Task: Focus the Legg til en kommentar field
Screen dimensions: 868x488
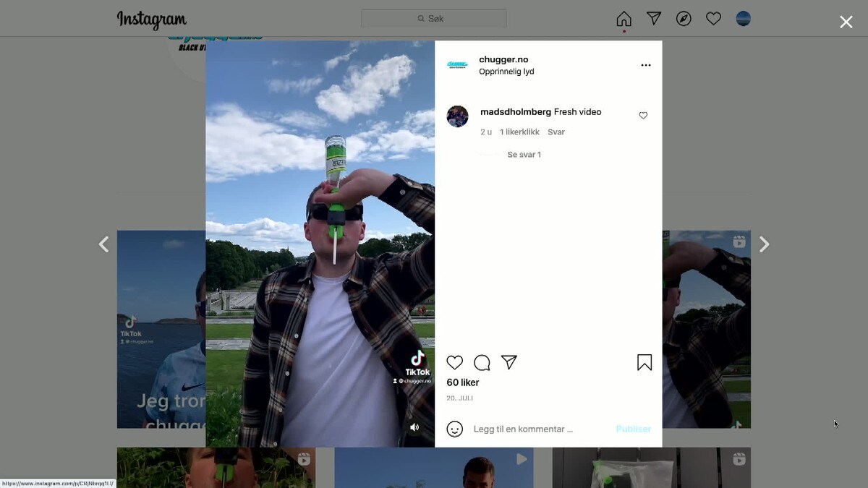Action: 539,429
